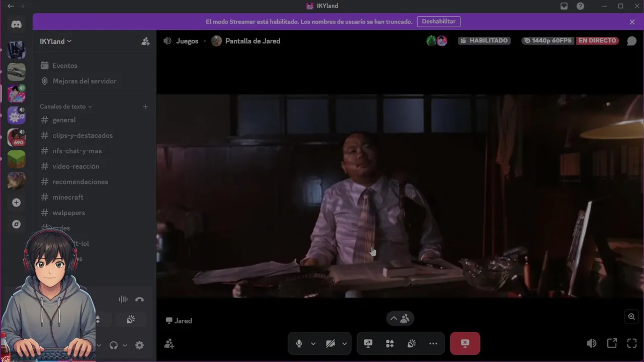
Task: Invite people via sidebar header icon
Action: 145,41
